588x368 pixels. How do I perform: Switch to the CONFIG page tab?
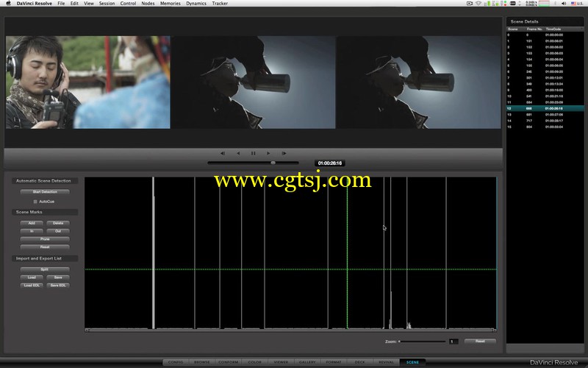pyautogui.click(x=176, y=362)
